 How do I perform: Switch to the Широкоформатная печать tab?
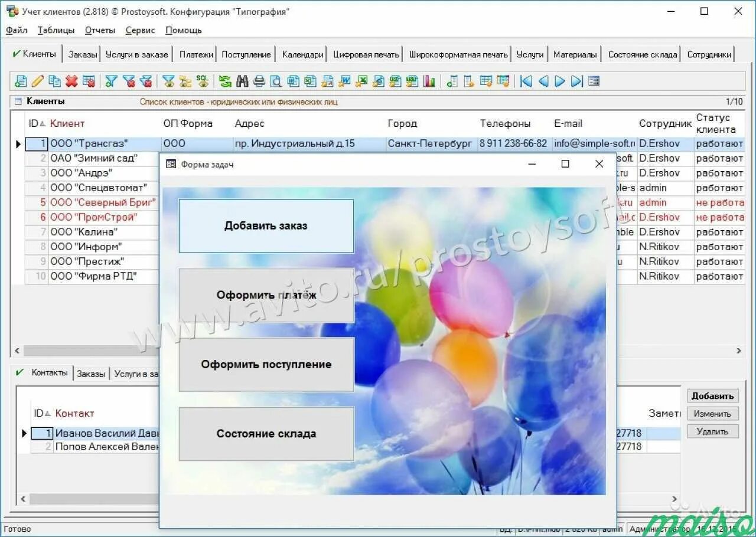[x=458, y=54]
